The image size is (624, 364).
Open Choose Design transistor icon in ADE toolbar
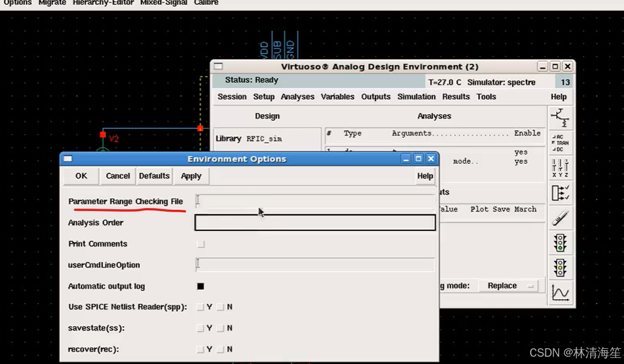point(560,118)
